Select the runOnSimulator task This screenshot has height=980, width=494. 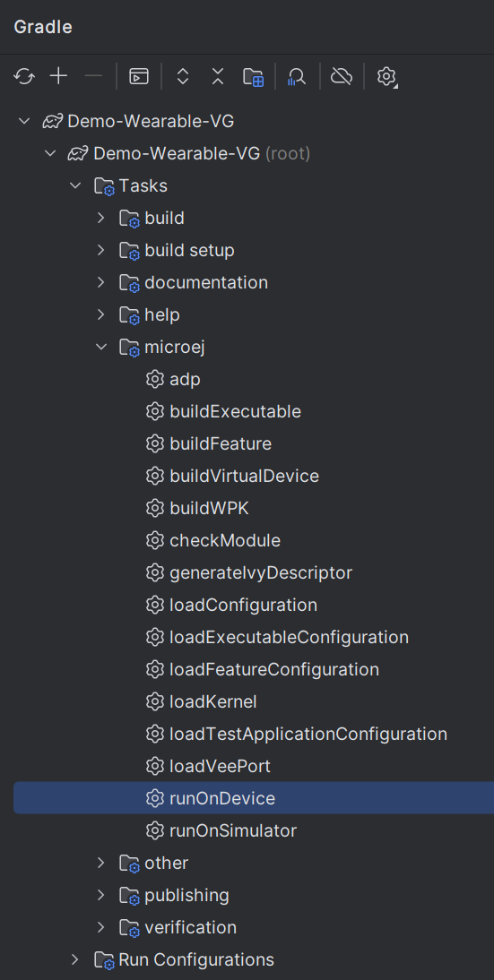pyautogui.click(x=232, y=831)
